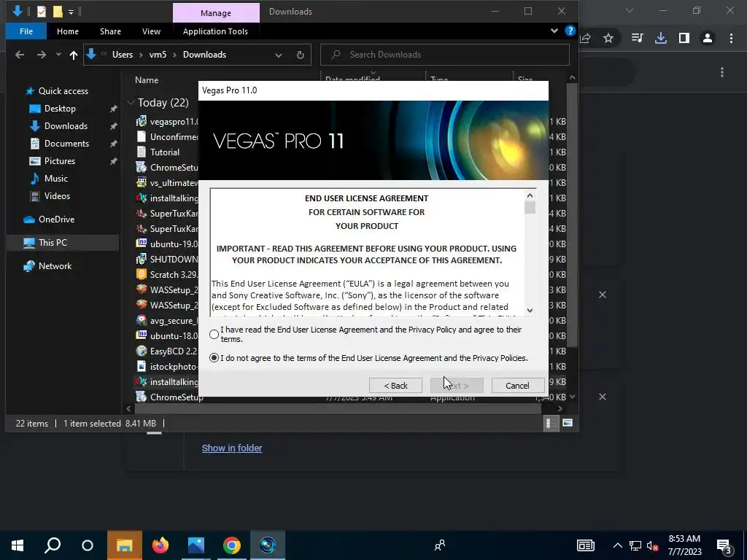Switch to the Home ribbon tab
The height and width of the screenshot is (560, 747).
tap(68, 31)
